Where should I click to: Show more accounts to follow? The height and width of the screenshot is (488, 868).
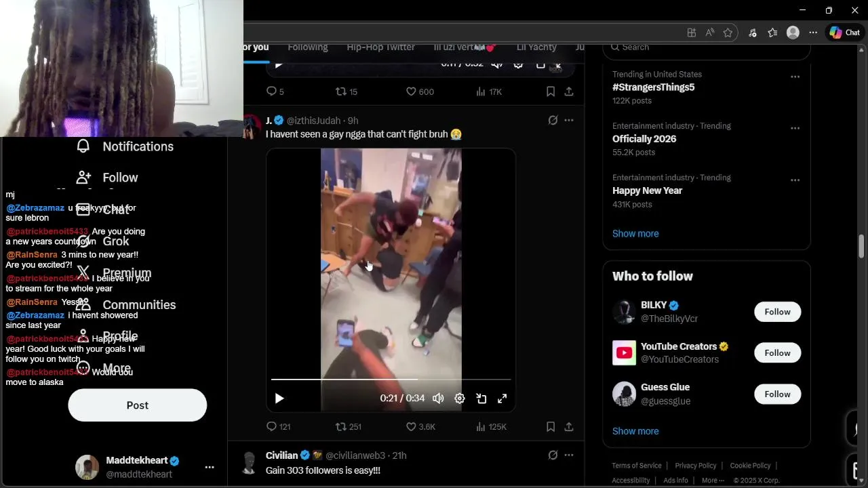point(635,431)
